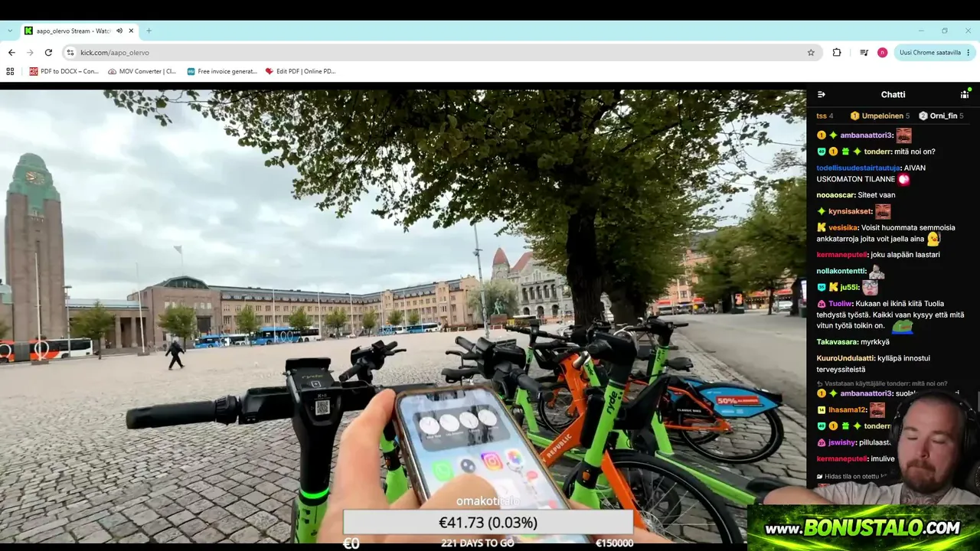Screen dimensions: 980x551
Task: Click username lhasama12 in chat
Action: click(x=846, y=410)
